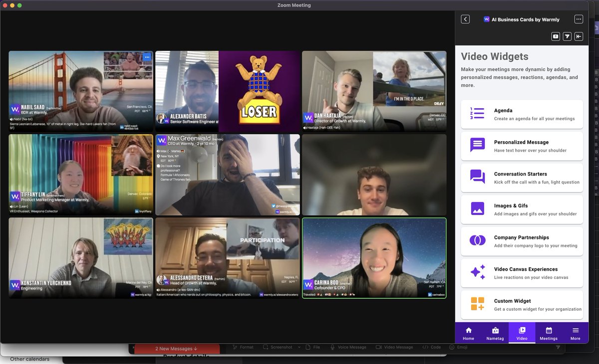Collapse the apps side panel

[579, 36]
